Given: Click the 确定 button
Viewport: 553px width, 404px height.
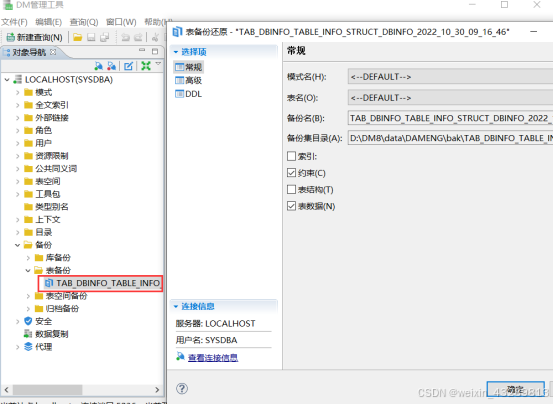Looking at the screenshot, I should [516, 390].
